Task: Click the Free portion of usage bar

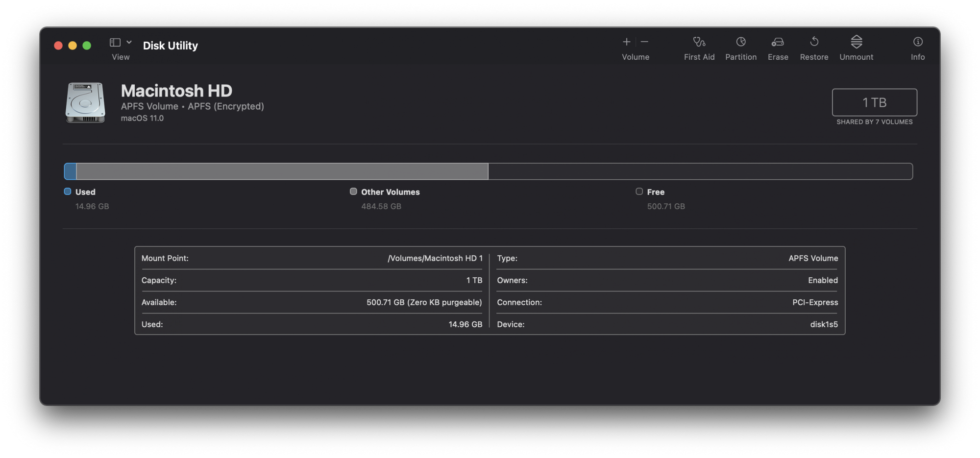Action: pos(700,171)
